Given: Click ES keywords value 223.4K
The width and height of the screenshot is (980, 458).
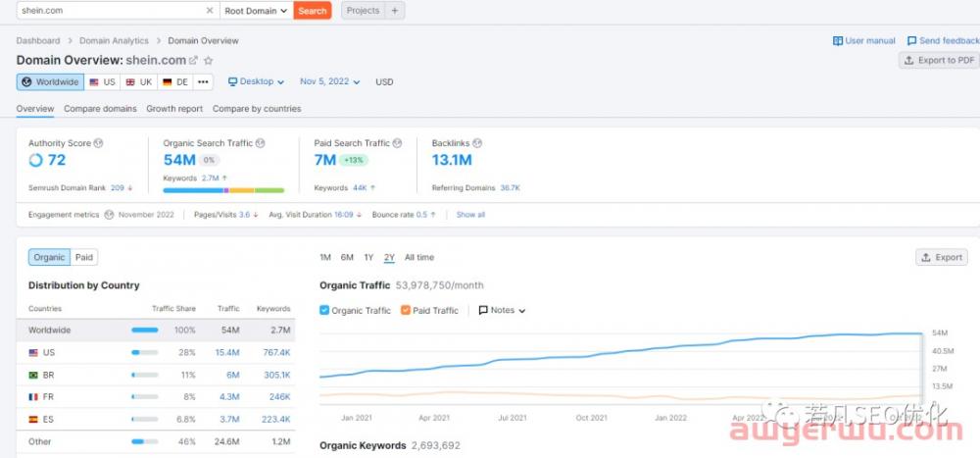Looking at the screenshot, I should pos(277,420).
